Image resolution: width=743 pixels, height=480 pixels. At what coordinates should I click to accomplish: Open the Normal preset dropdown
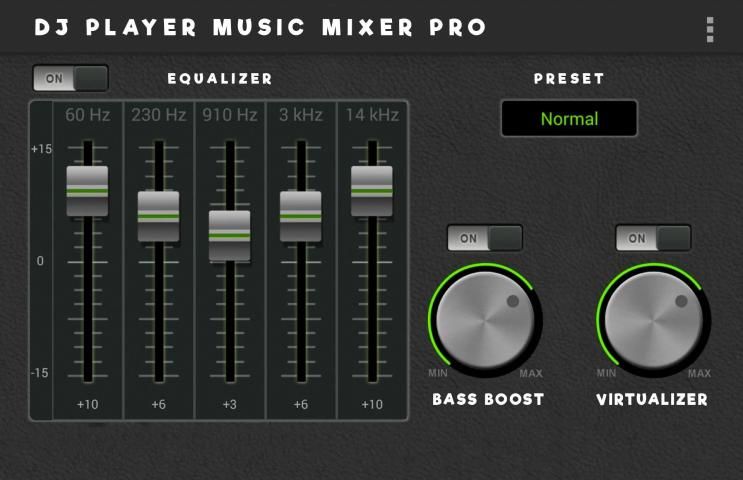(x=569, y=119)
